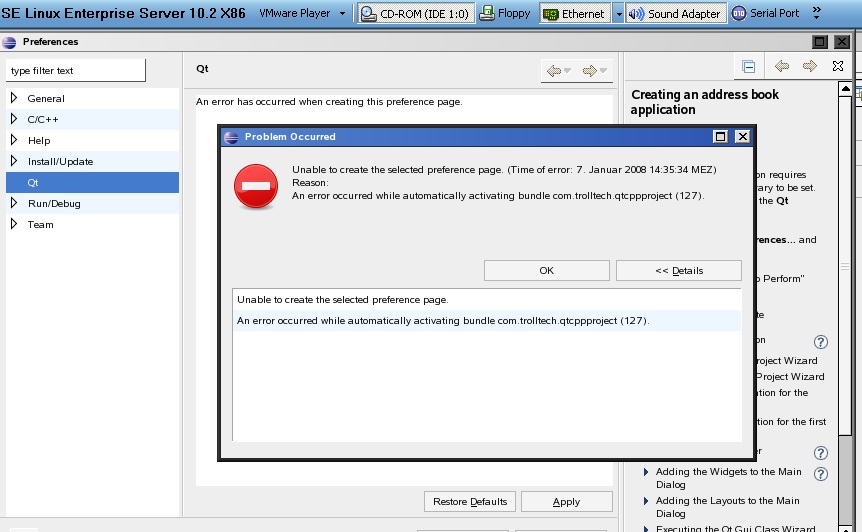Maximize the Preferences window
The image size is (862, 532).
[820, 42]
